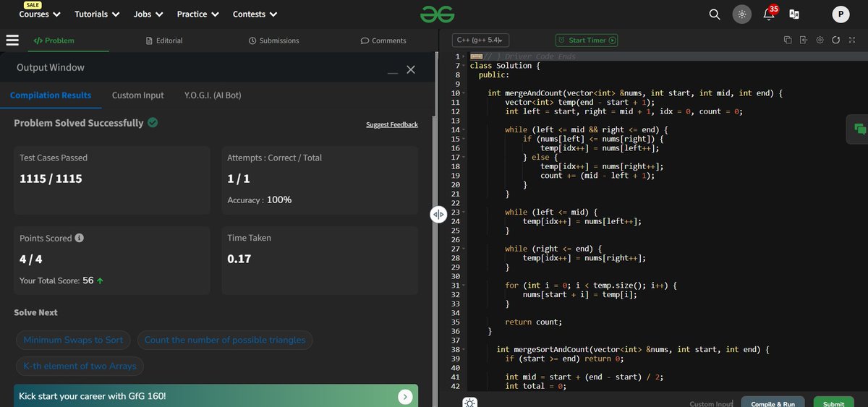Open the hamburger sidebar menu

click(x=12, y=40)
